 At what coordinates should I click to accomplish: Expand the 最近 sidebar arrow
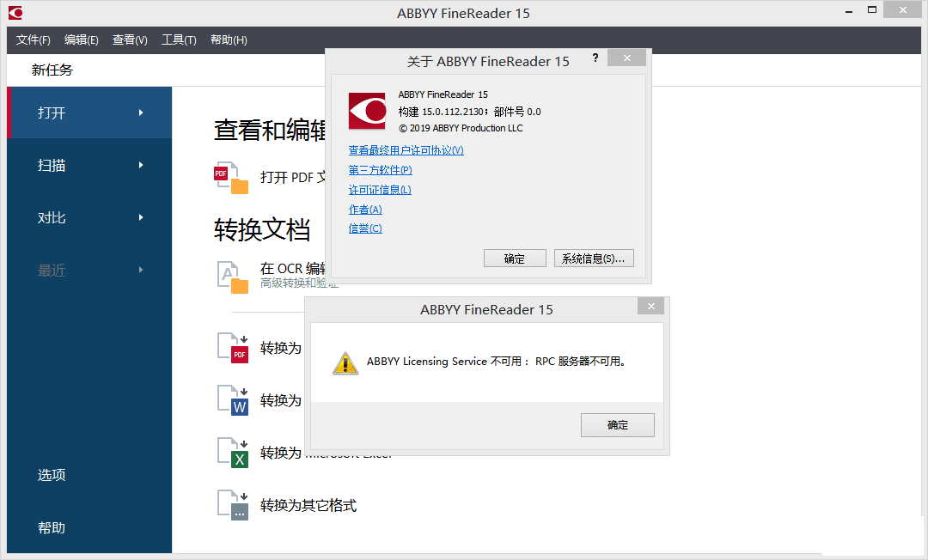(x=141, y=270)
